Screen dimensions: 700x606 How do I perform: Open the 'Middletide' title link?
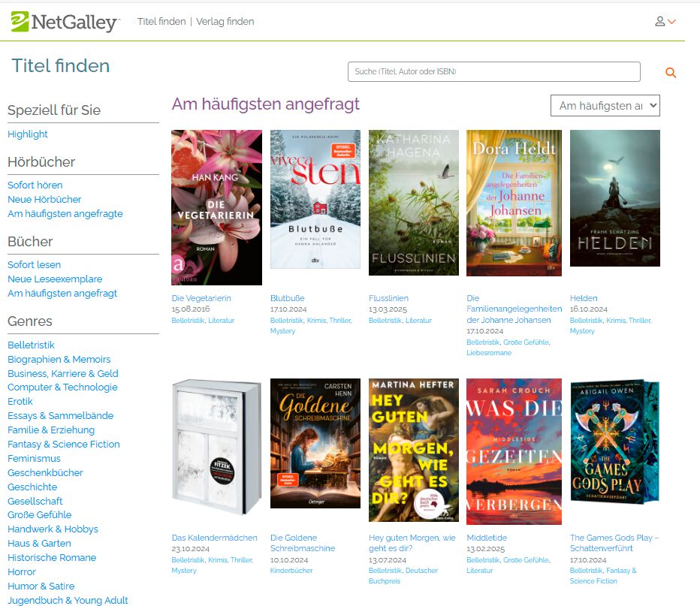[487, 538]
